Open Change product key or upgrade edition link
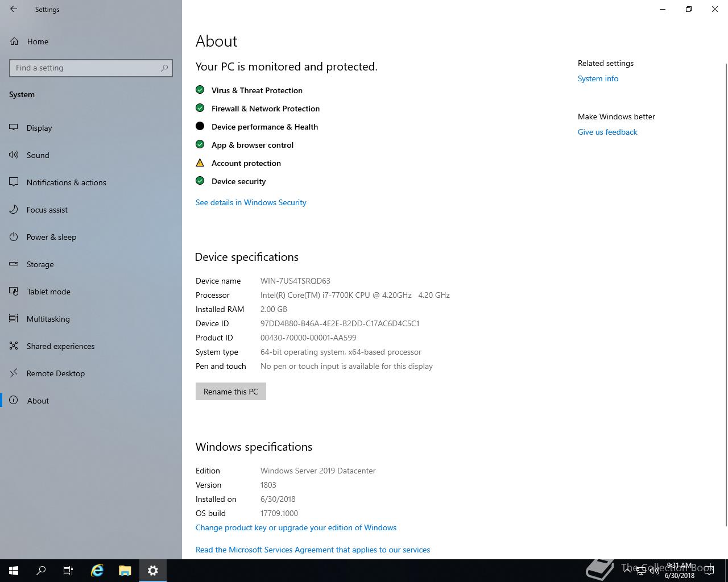Image resolution: width=728 pixels, height=582 pixels. [x=296, y=527]
